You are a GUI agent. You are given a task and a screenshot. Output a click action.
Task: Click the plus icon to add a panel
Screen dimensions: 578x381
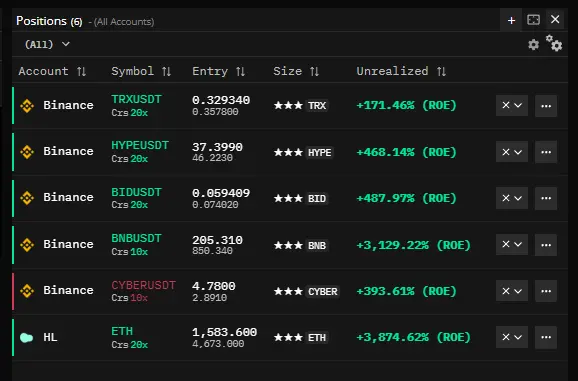tap(511, 20)
